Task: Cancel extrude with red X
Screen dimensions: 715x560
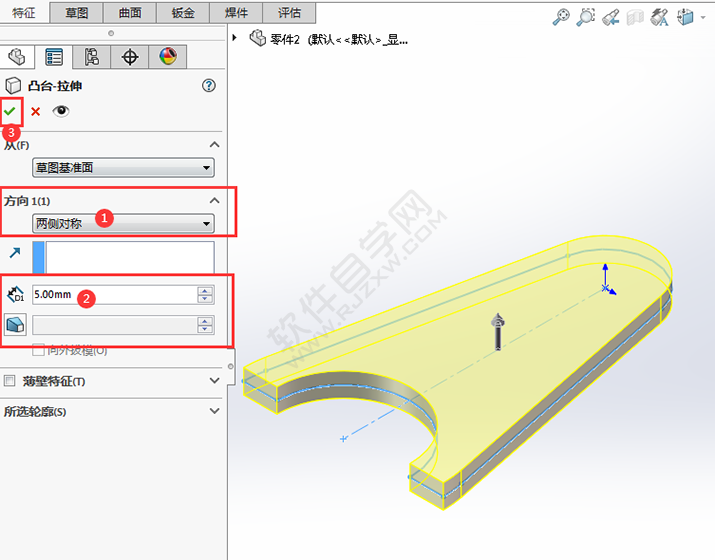Action: (x=36, y=111)
